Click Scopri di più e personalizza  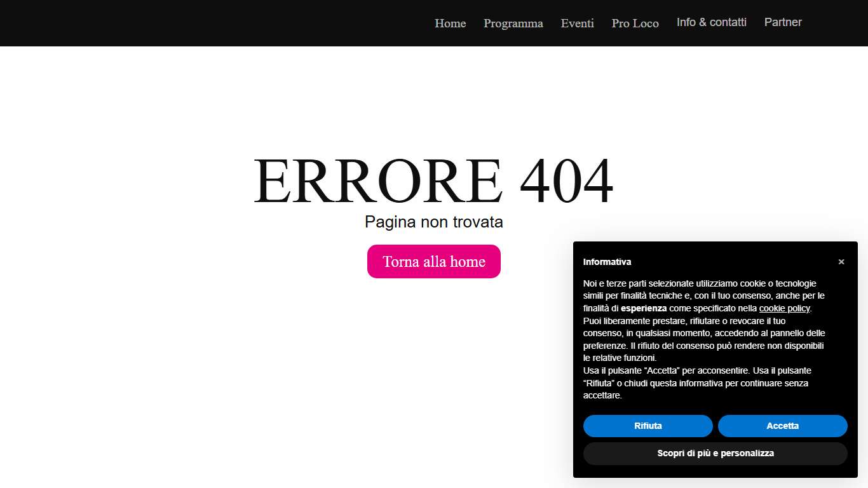tap(715, 454)
